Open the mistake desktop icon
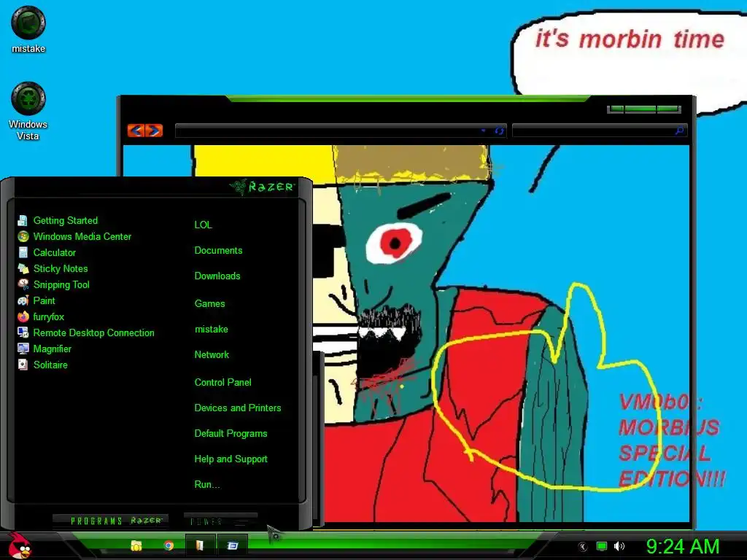The height and width of the screenshot is (560, 747). tap(28, 28)
